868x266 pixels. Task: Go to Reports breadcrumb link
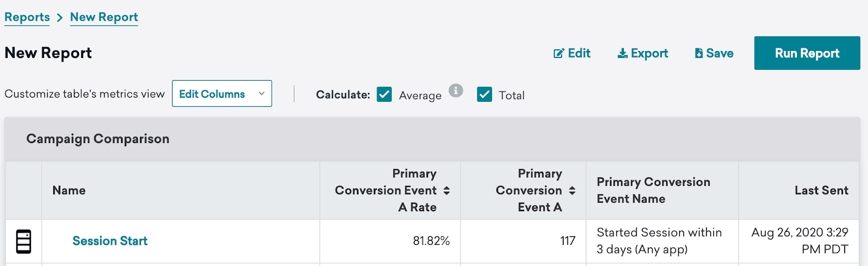click(x=27, y=17)
